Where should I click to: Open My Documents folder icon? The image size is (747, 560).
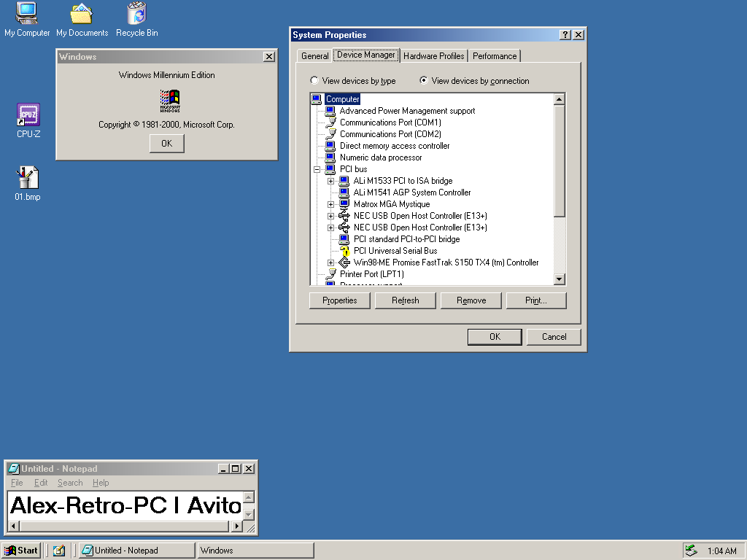pyautogui.click(x=82, y=13)
